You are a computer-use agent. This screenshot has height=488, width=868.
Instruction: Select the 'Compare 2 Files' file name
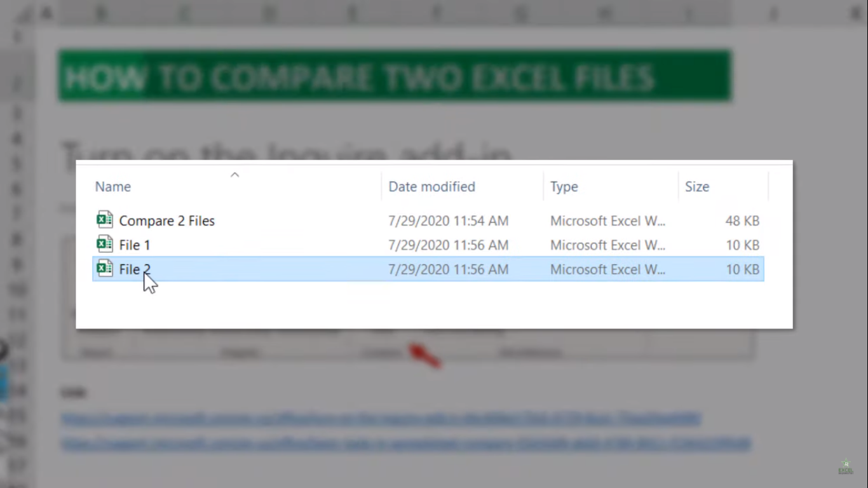point(167,220)
